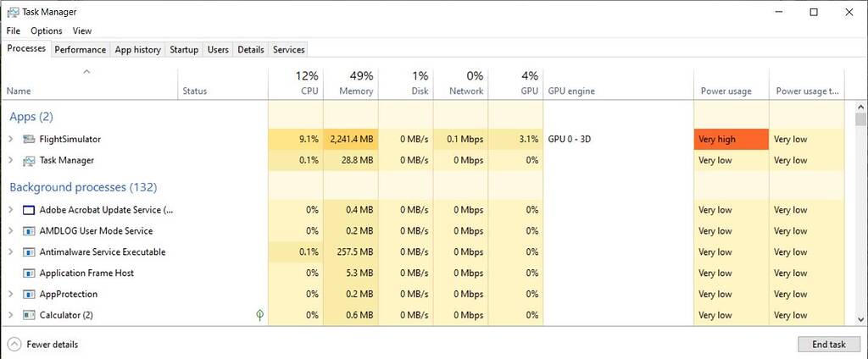
Task: Collapse view using Fewer details arrow
Action: (x=14, y=345)
